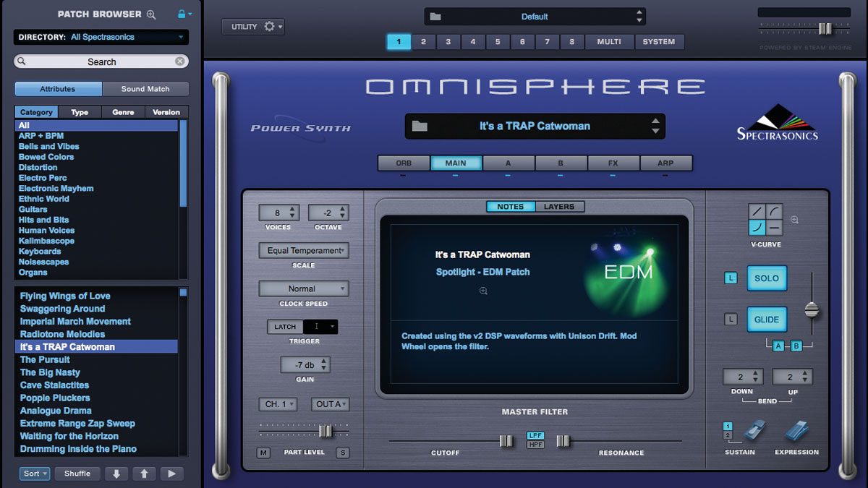Select the patch The Big Nasty
868x488 pixels.
coord(51,372)
